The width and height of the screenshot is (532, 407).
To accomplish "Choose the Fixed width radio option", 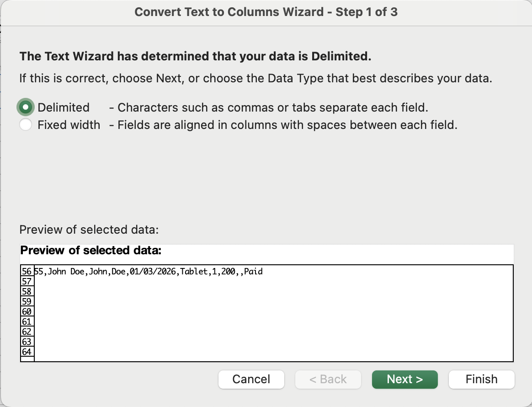I will (26, 125).
